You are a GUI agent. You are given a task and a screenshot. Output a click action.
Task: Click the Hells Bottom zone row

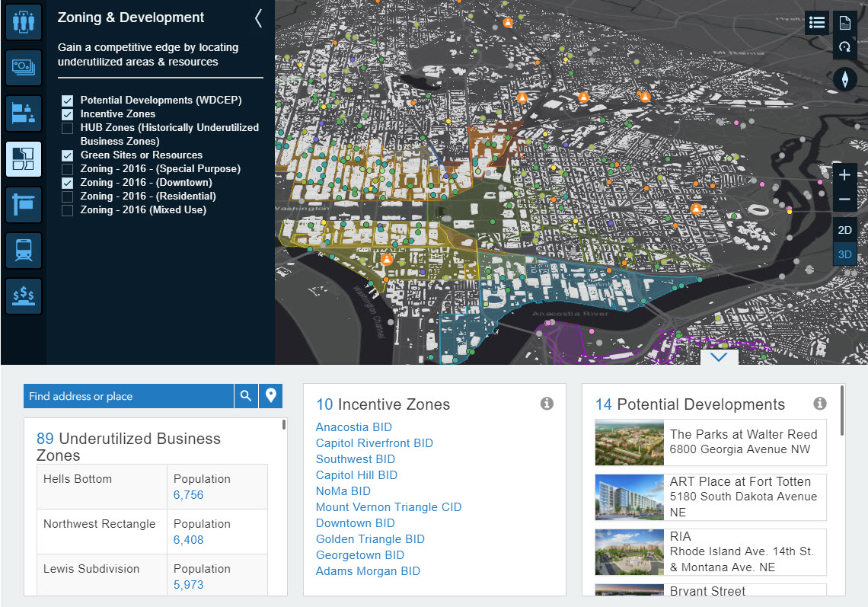[152, 487]
